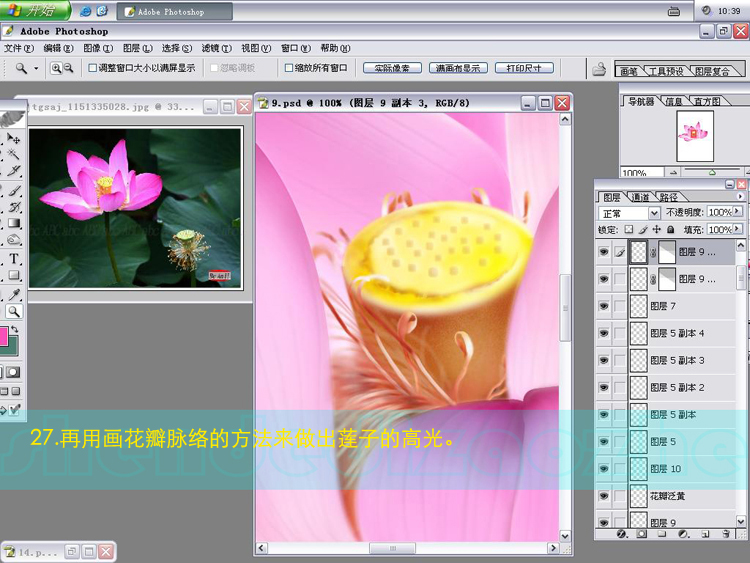
Task: Select the Rectangle shape tool
Action: (x=13, y=275)
